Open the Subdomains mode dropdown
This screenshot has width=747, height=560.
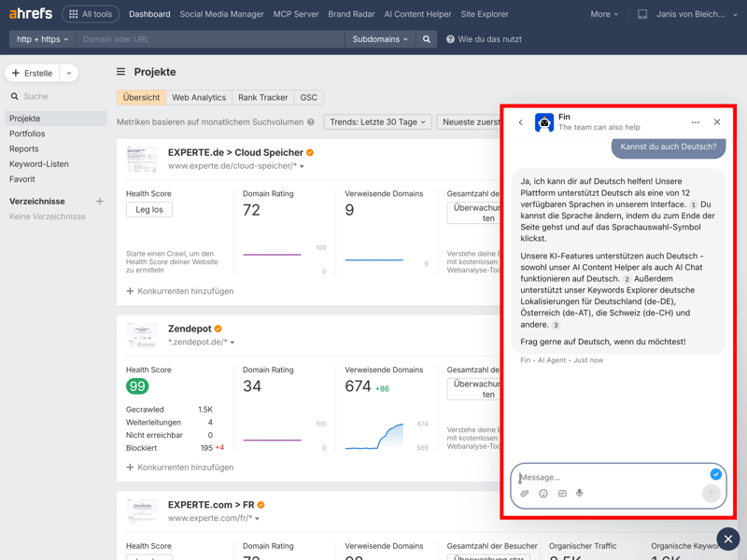click(x=380, y=39)
